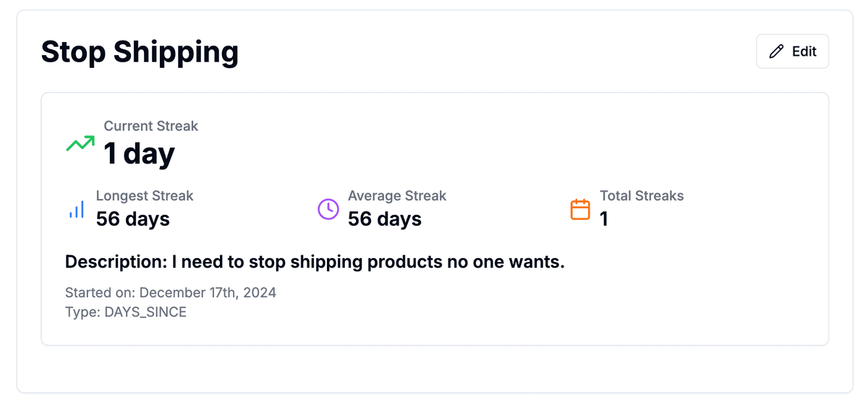
Task: Click the word Edit in top-right button
Action: pyautogui.click(x=804, y=51)
